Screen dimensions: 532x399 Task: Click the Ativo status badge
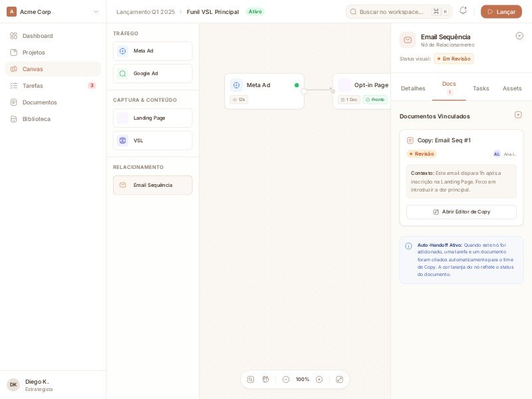tap(255, 11)
